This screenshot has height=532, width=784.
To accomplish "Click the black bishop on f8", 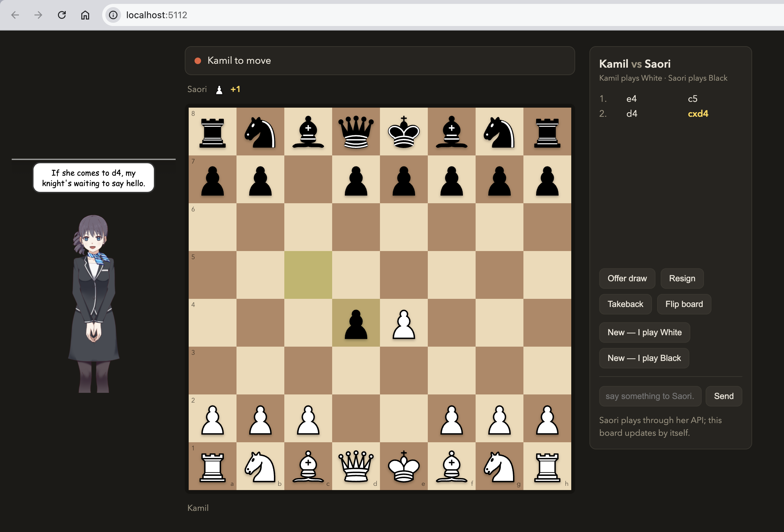I will (452, 131).
